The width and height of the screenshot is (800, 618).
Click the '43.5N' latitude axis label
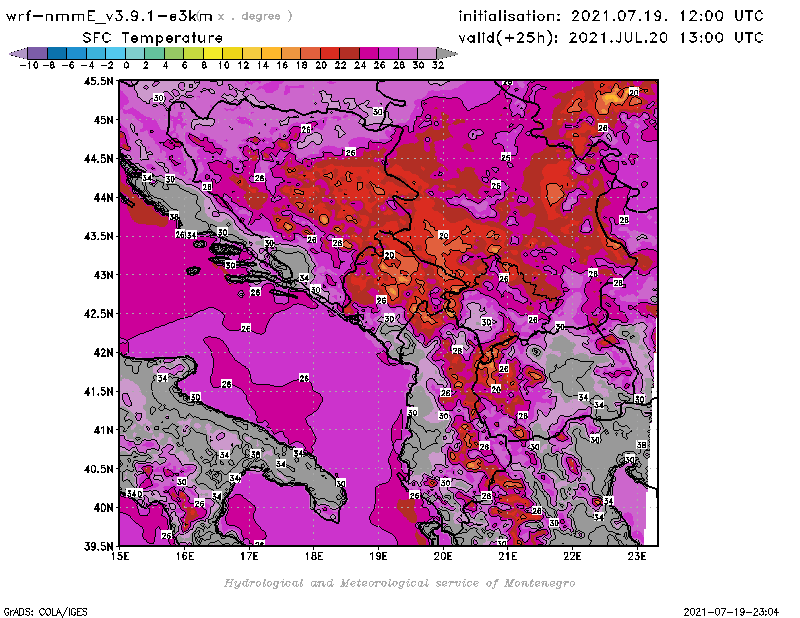pyautogui.click(x=98, y=236)
